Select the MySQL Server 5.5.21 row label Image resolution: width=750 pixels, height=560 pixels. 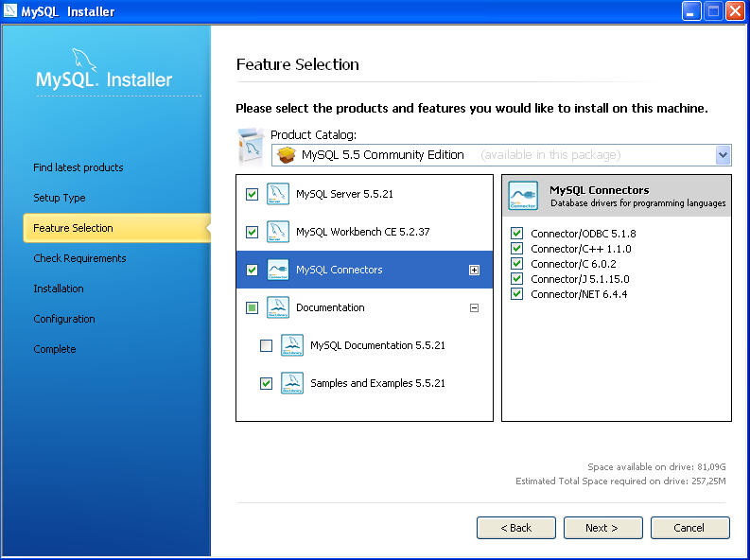[344, 194]
